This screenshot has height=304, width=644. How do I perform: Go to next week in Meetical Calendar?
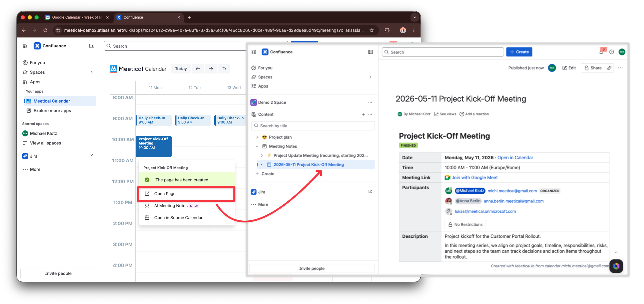pyautogui.click(x=211, y=69)
